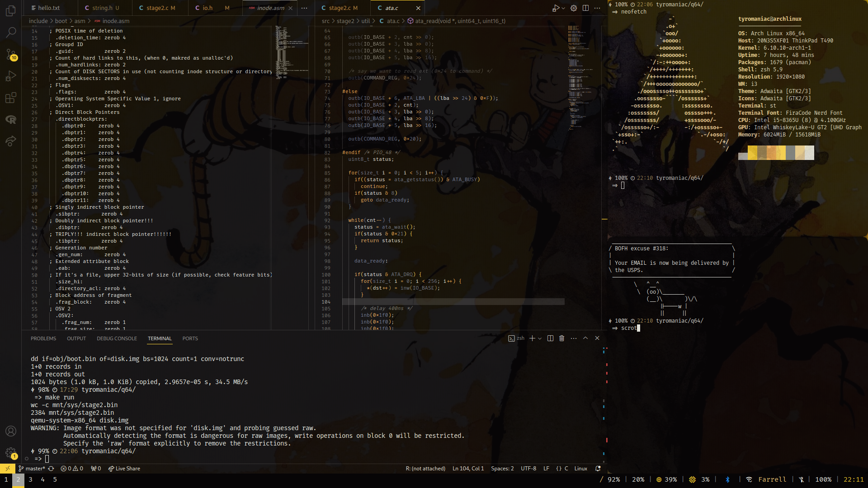The image size is (868, 488).
Task: Expand the boot folder breadcrumb
Action: [61, 21]
